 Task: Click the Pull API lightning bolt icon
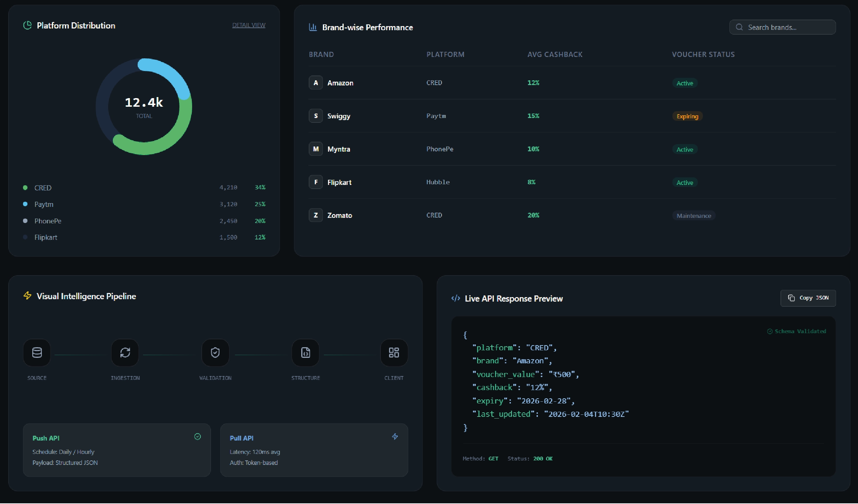click(395, 436)
